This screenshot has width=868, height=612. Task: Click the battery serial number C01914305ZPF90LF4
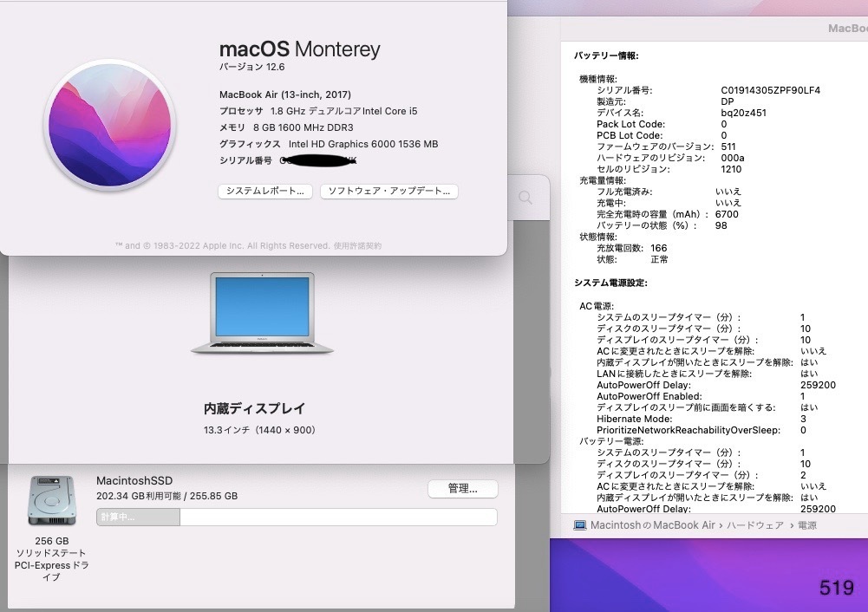click(x=771, y=90)
